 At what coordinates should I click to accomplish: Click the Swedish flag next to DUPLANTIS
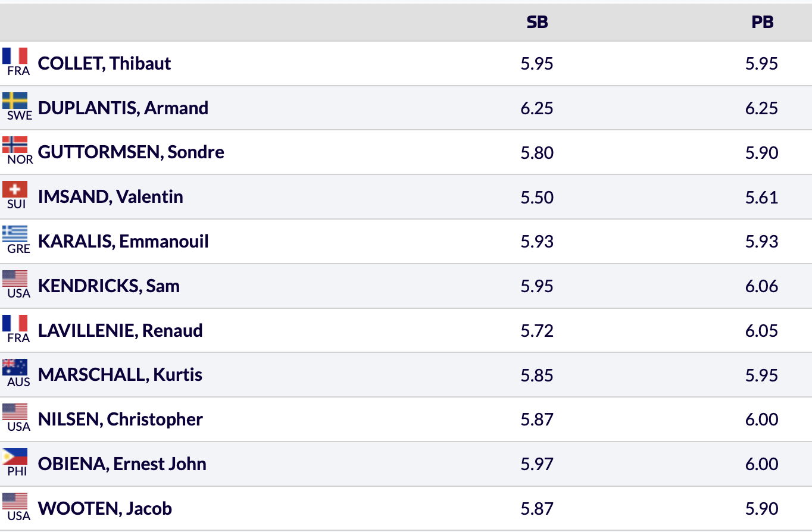(15, 101)
